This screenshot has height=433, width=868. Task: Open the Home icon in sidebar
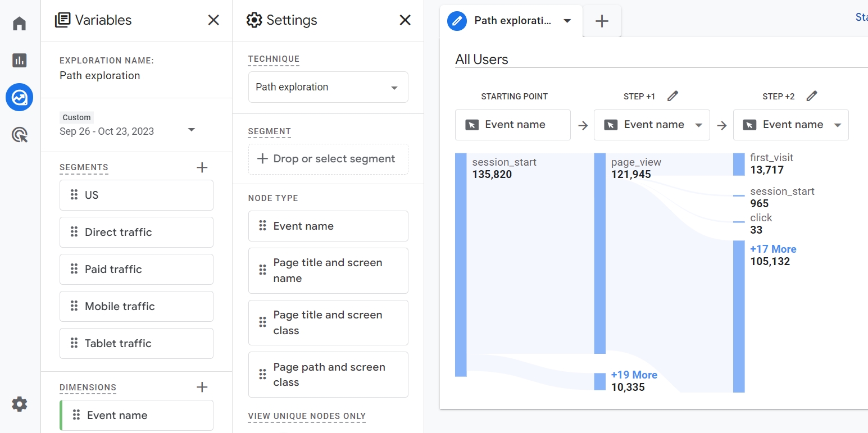point(20,24)
